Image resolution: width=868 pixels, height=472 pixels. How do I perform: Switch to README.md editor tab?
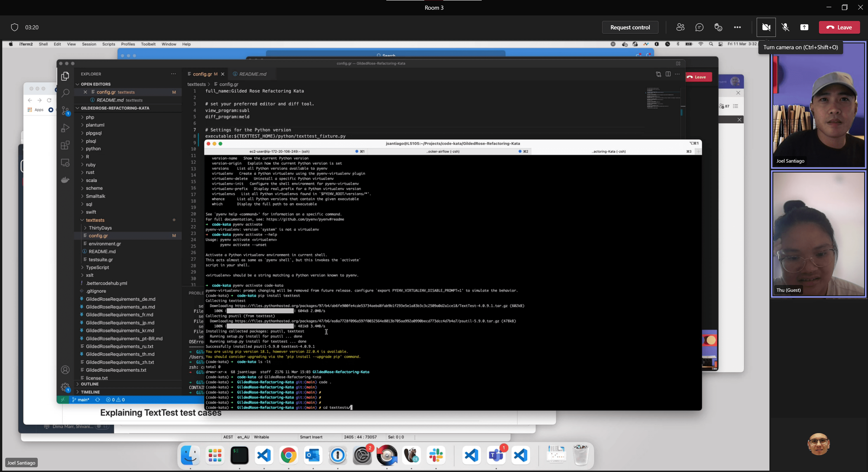pyautogui.click(x=252, y=74)
